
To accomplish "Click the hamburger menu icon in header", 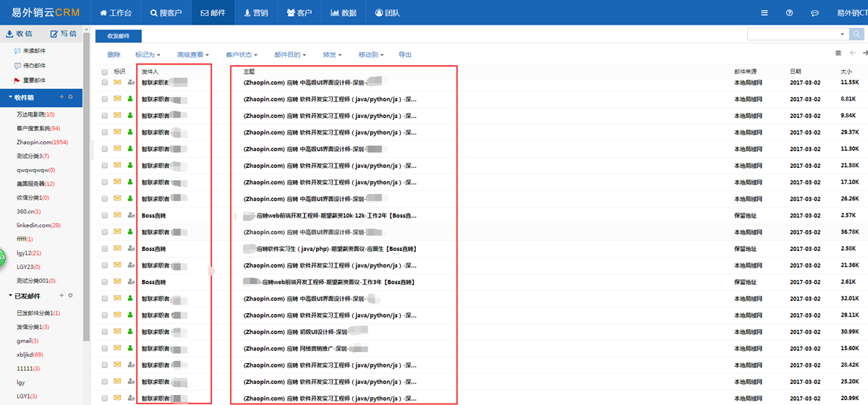I will [765, 13].
